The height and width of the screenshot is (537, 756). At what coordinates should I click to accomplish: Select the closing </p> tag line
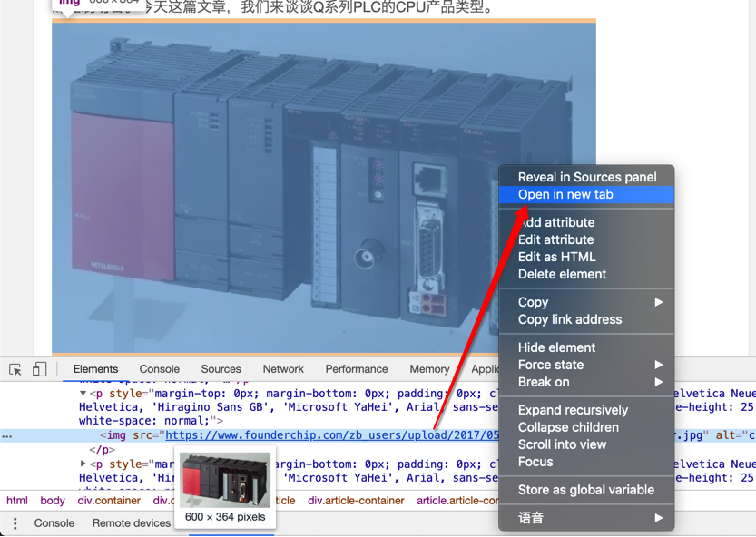click(103, 450)
